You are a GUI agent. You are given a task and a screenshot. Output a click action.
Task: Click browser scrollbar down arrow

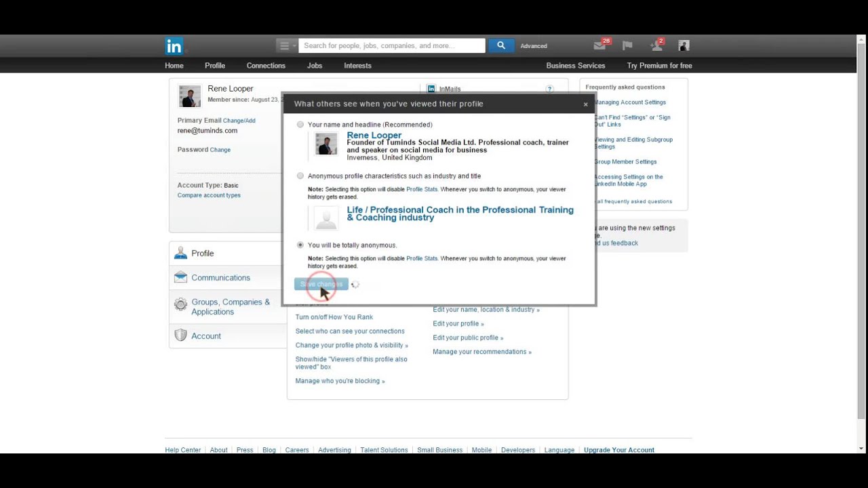[x=862, y=449]
